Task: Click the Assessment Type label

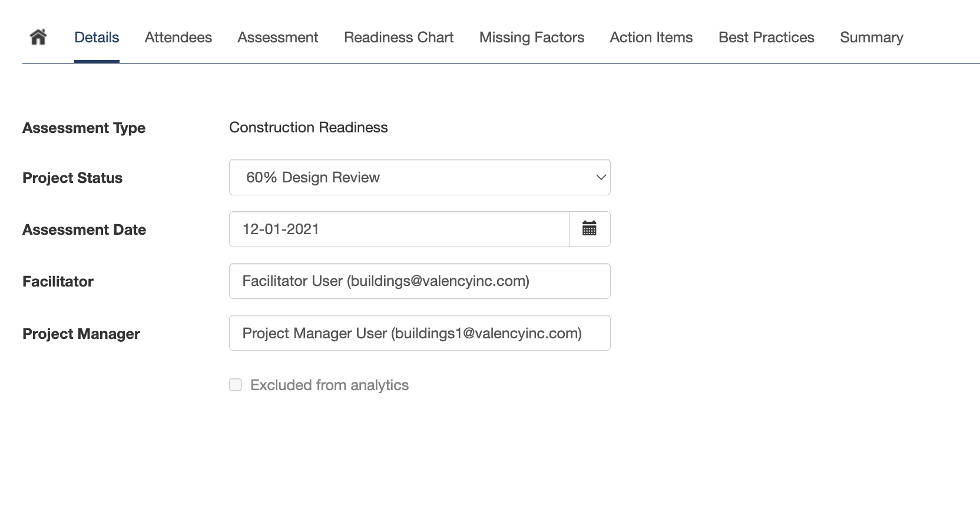Action: coord(84,128)
